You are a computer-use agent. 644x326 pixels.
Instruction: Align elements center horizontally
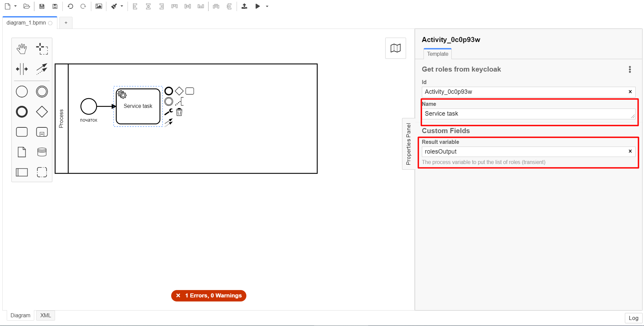pos(148,6)
